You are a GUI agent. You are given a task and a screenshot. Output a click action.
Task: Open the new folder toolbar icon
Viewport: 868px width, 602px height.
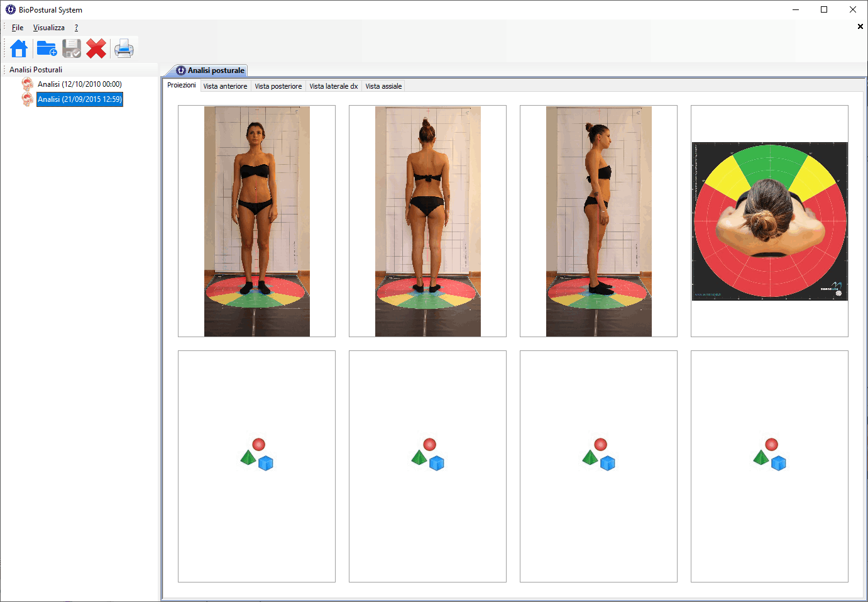coord(47,48)
